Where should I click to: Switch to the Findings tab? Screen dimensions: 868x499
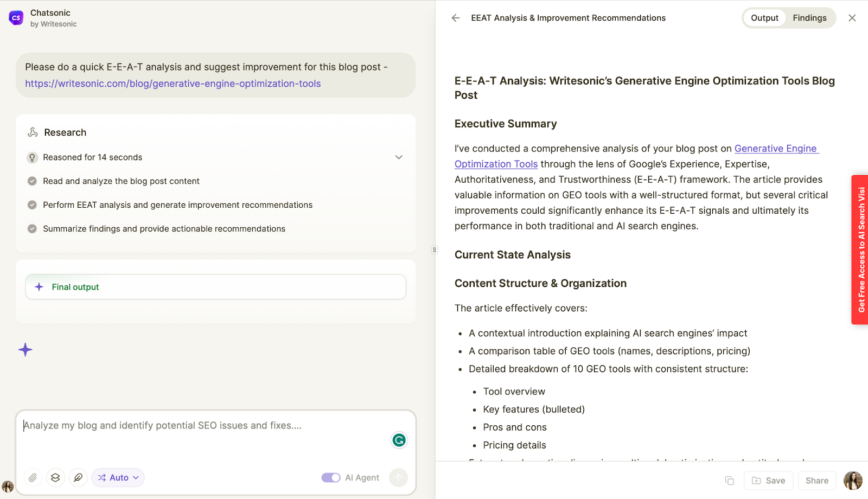coord(809,18)
